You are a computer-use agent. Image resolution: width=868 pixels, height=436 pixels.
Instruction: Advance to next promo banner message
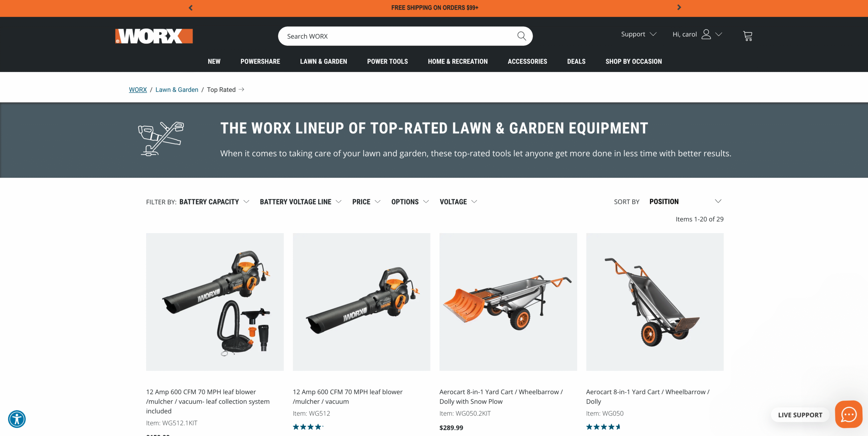[x=679, y=7]
